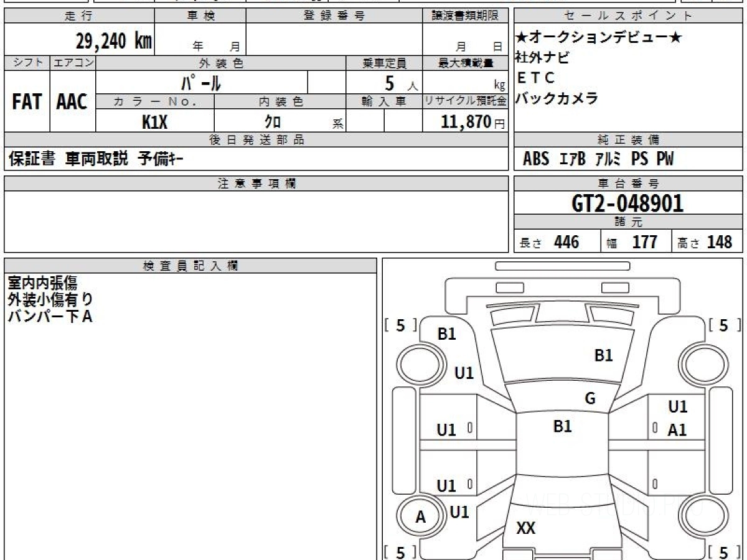
Task: Click the シフト header cell
Action: [x=27, y=63]
